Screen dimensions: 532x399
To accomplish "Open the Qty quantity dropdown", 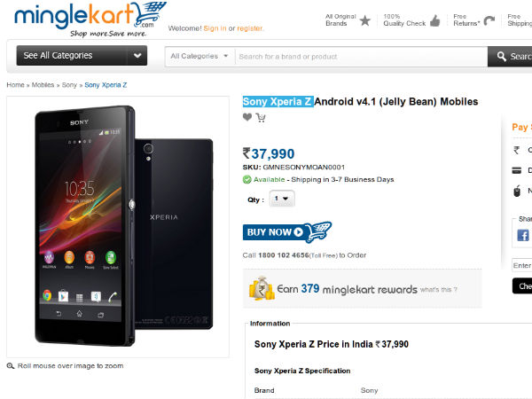I will coord(282,199).
